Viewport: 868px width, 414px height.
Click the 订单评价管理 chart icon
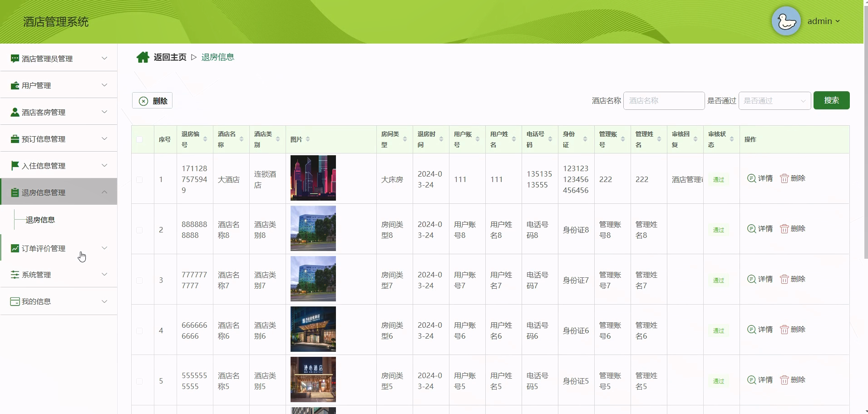point(15,248)
